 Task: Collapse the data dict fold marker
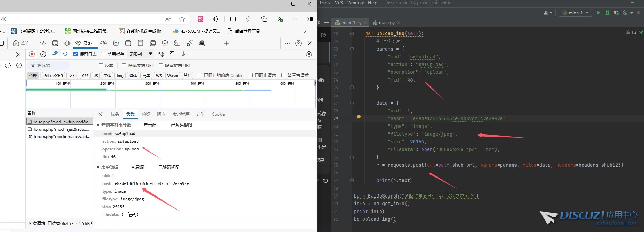[x=352, y=103]
